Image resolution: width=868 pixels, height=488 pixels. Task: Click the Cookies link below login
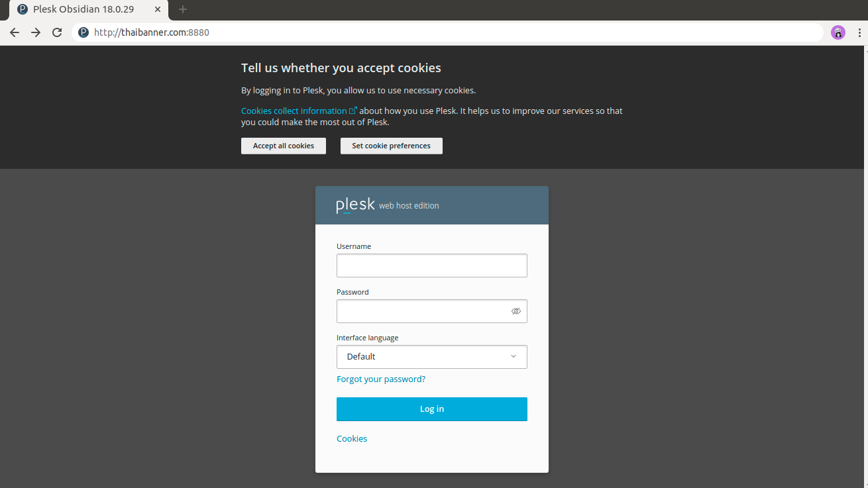pos(352,439)
